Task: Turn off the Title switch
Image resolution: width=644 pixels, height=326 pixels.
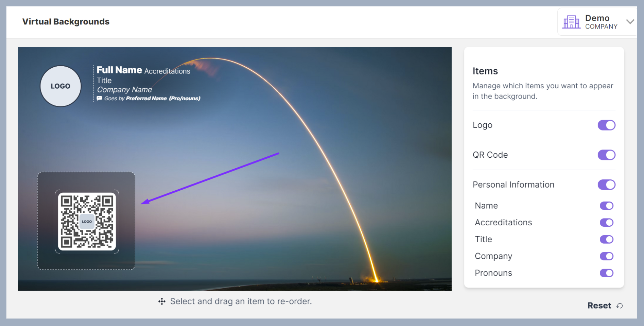Action: (607, 239)
